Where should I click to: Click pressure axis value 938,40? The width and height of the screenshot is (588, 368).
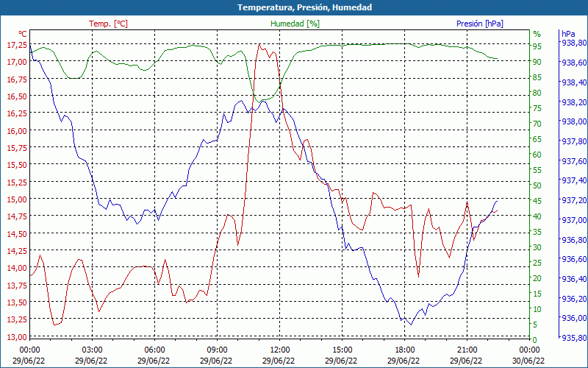click(574, 82)
